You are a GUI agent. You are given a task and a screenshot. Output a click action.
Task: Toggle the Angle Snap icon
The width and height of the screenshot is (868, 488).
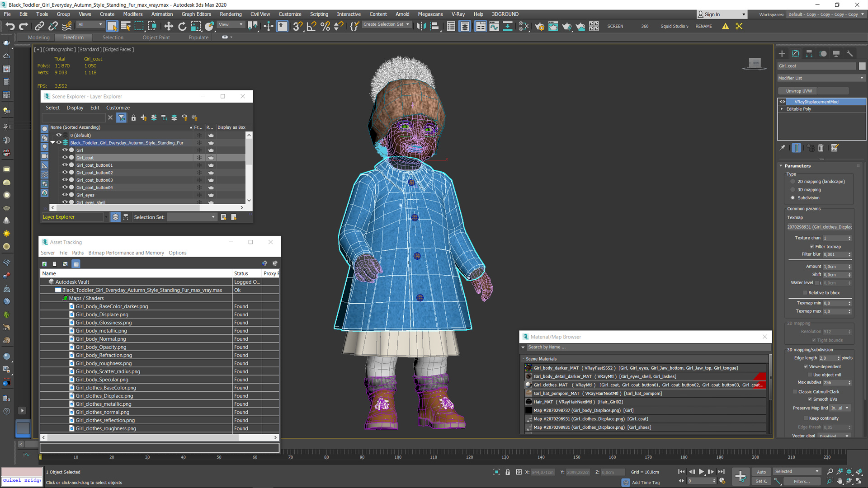[x=311, y=26]
